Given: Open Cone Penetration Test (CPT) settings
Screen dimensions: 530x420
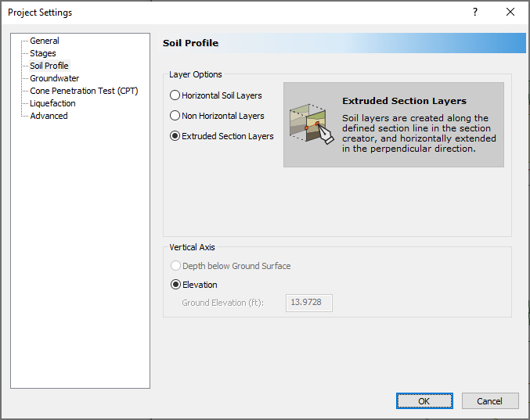Looking at the screenshot, I should pos(84,91).
